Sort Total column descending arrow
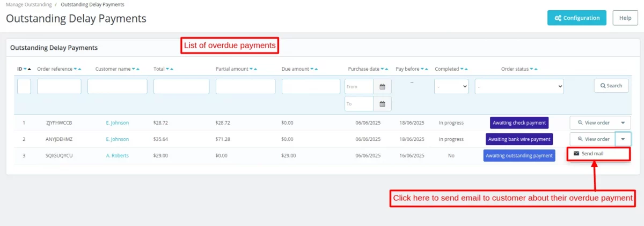 click(167, 69)
